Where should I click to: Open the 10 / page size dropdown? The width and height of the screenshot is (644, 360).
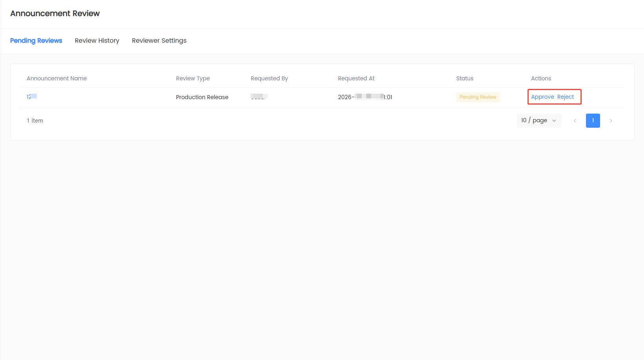[x=539, y=121]
